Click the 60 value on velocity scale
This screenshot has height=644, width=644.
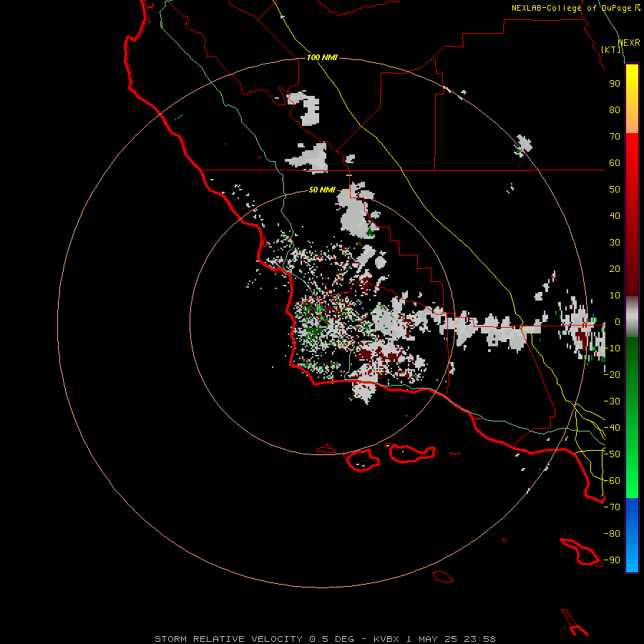point(615,163)
